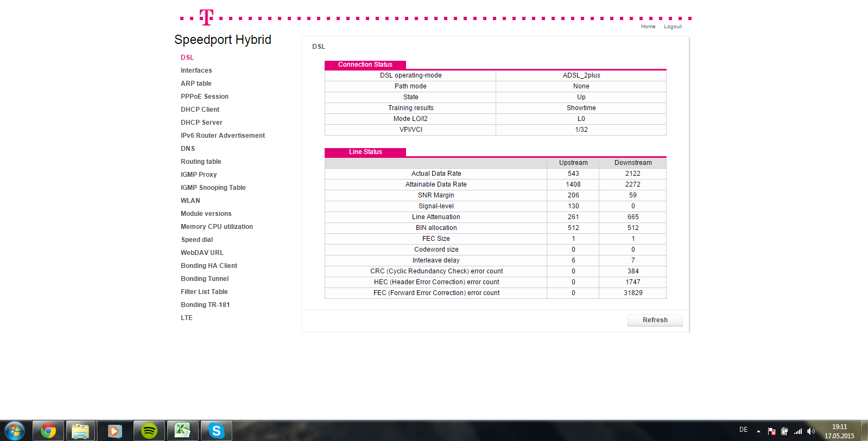Click the DE language indicator
868x441 pixels.
click(743, 430)
